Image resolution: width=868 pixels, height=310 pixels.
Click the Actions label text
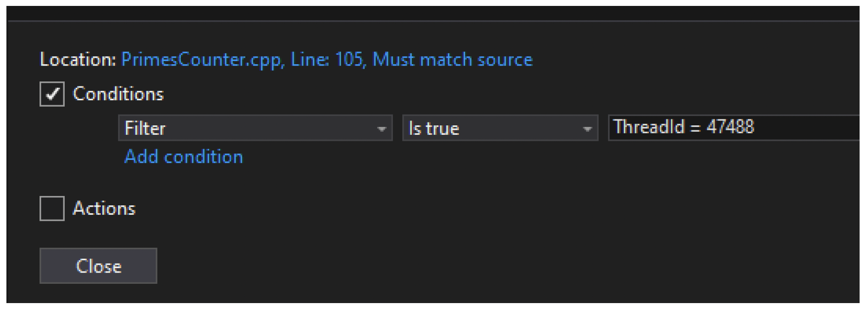click(104, 208)
